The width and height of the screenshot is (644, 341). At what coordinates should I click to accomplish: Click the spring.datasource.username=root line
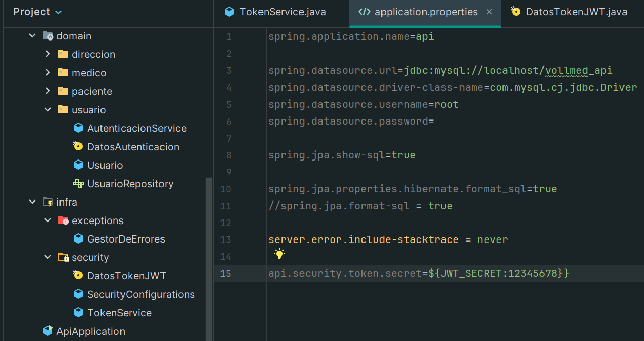(364, 104)
